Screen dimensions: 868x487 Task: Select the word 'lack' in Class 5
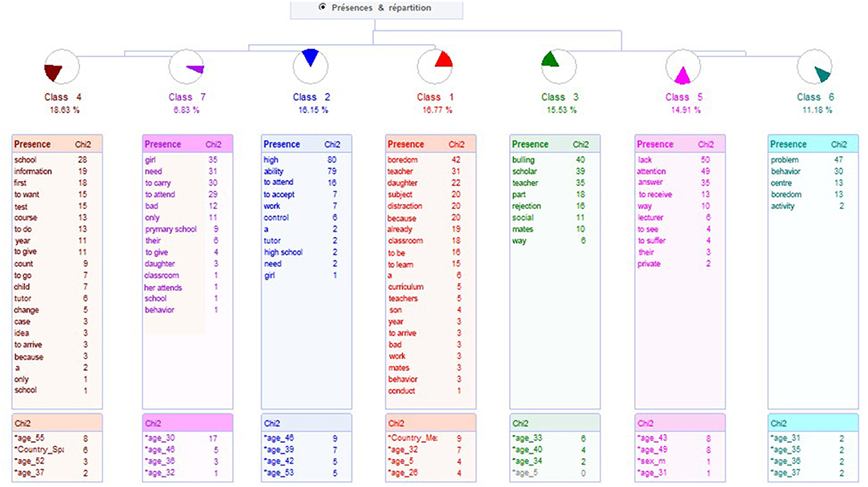pos(645,159)
